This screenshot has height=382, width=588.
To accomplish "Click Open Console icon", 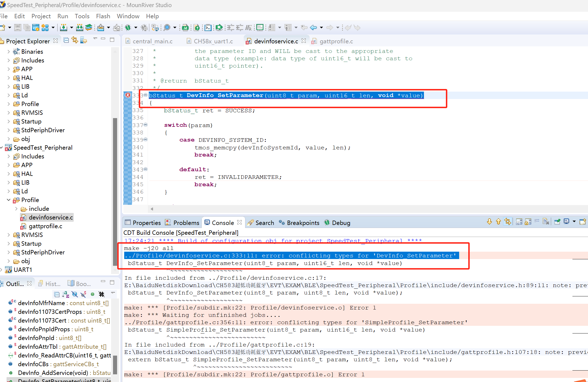I will click(583, 222).
